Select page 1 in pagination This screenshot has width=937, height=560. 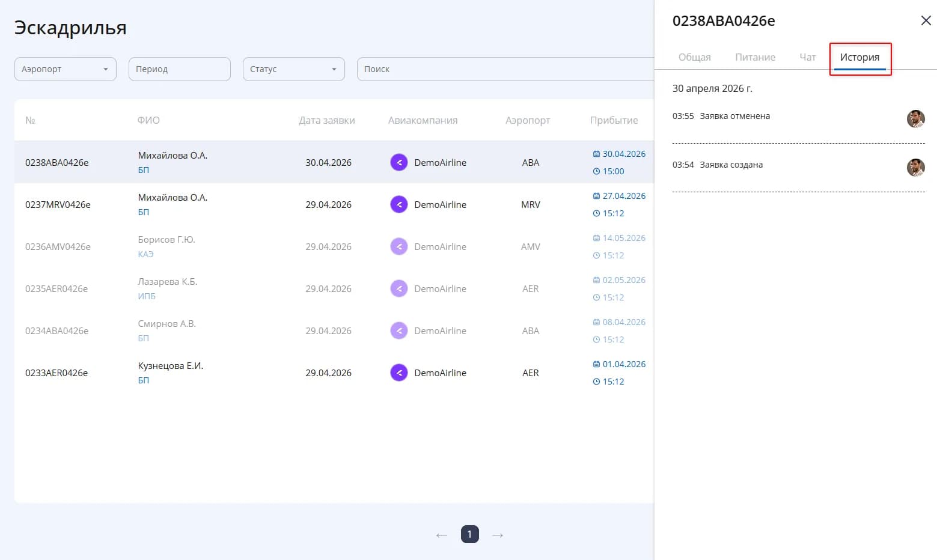coord(470,534)
